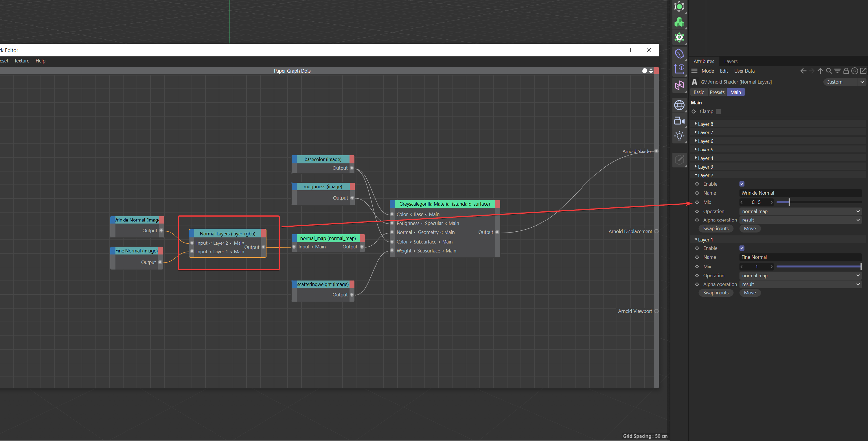This screenshot has width=868, height=441.
Task: Toggle the Clamp checkbox
Action: (x=718, y=112)
